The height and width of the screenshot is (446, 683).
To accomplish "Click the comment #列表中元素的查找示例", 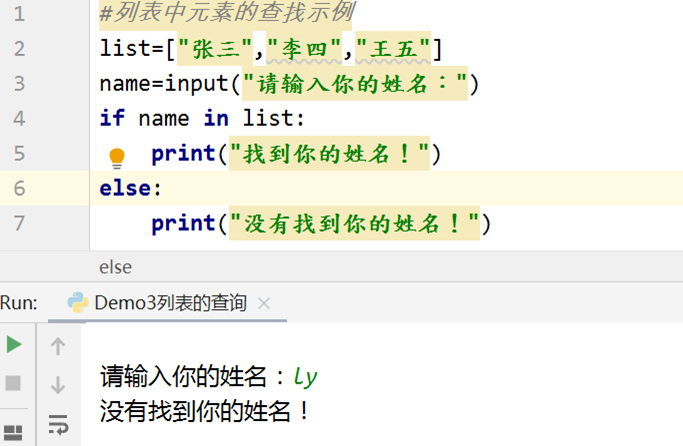I will click(x=227, y=13).
